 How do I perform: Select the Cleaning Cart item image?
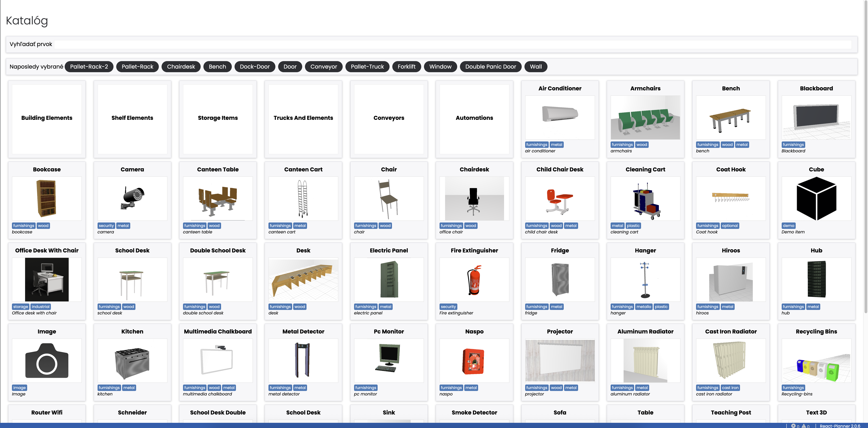tap(645, 198)
